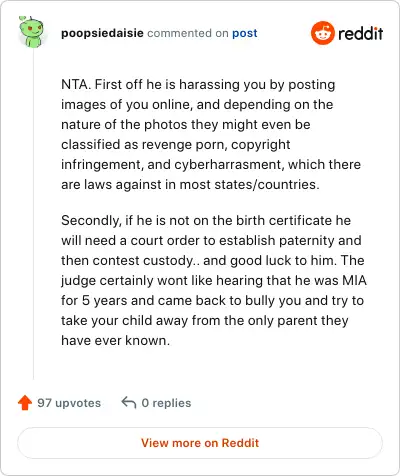The width and height of the screenshot is (400, 476).
Task: Click the first paragraph starting with NTA
Action: pyautogui.click(x=211, y=134)
